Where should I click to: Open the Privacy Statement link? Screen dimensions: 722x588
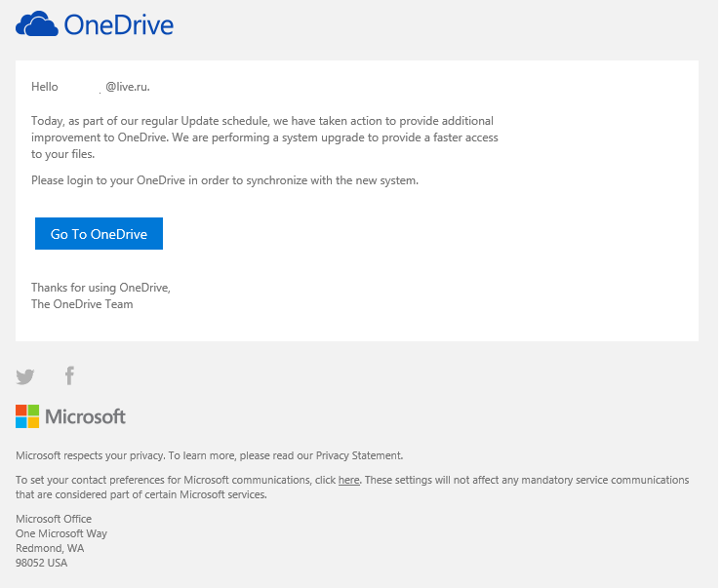tap(359, 455)
